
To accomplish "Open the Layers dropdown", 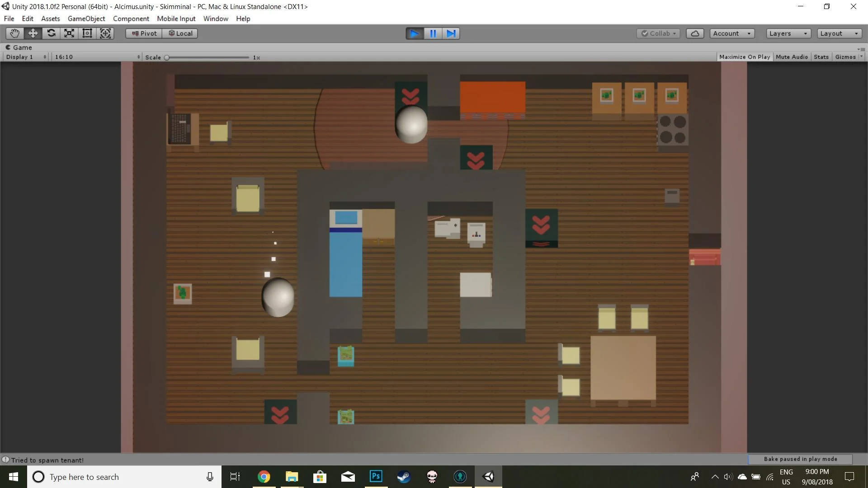I will click(788, 33).
